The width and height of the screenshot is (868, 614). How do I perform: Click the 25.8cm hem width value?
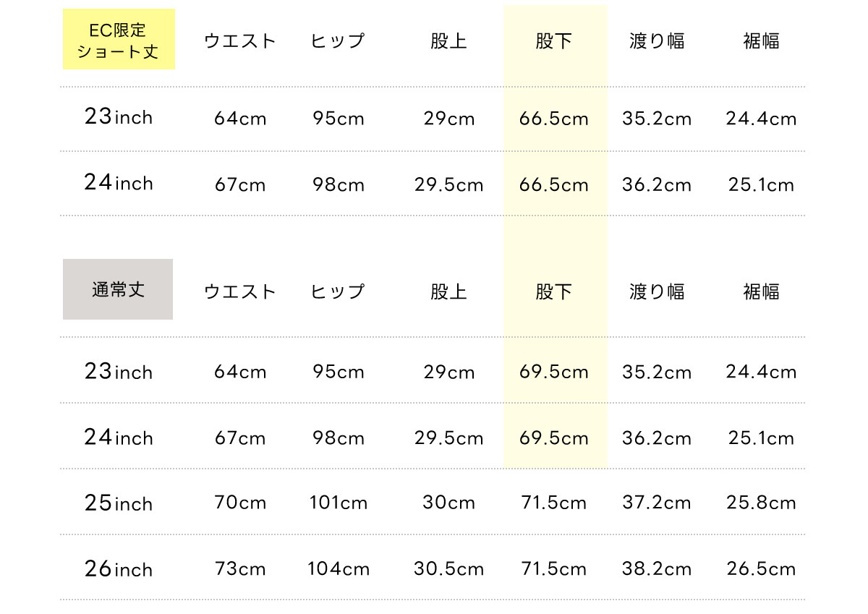tap(761, 503)
